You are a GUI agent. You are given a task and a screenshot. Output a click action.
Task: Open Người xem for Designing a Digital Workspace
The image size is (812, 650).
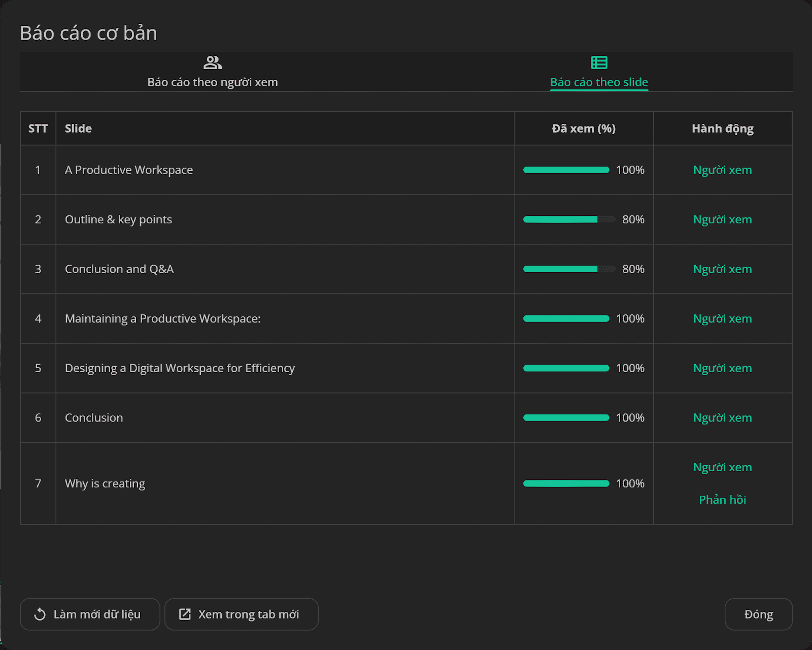723,368
